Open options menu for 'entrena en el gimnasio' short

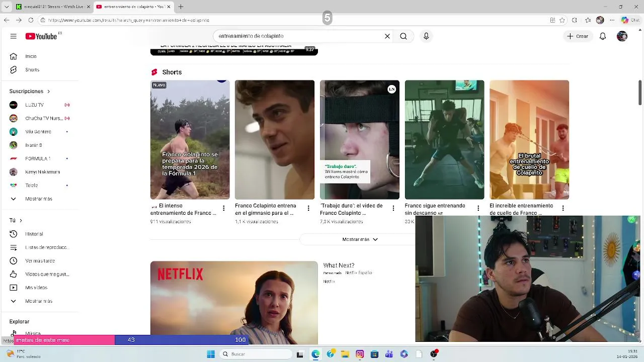pyautogui.click(x=308, y=208)
